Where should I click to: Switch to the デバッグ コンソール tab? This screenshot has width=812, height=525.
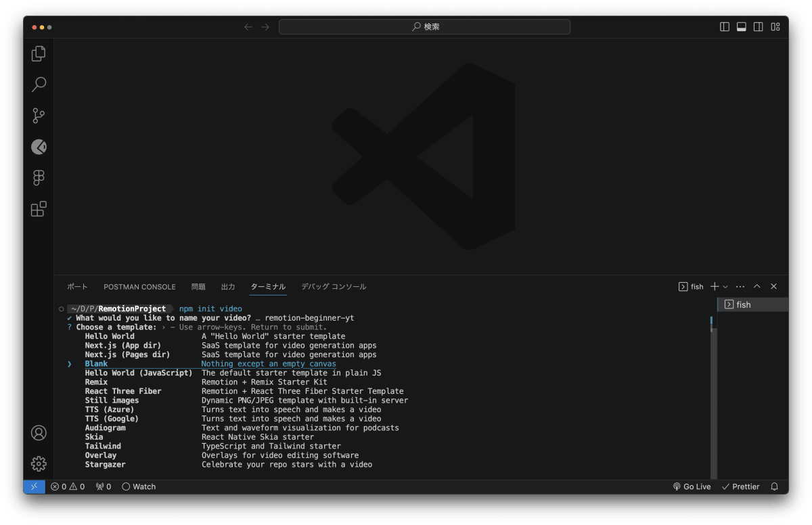point(334,287)
